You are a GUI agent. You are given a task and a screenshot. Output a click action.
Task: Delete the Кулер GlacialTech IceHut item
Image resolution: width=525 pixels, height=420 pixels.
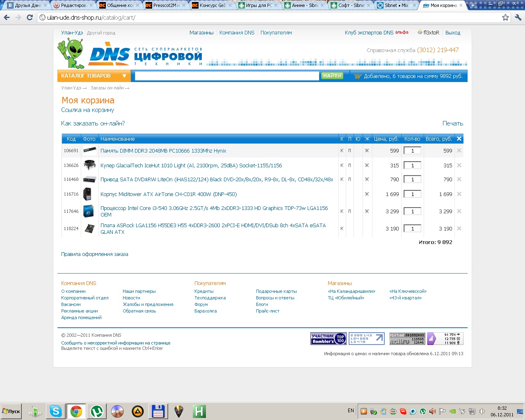click(x=459, y=165)
